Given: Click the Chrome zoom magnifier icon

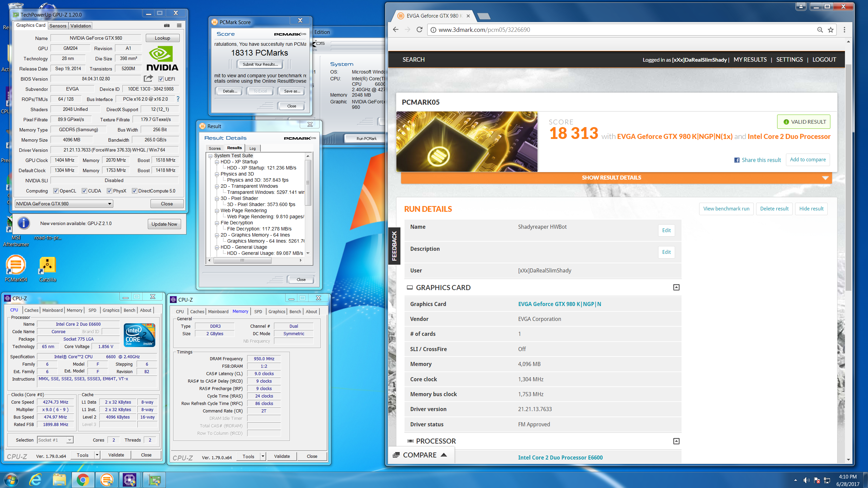Looking at the screenshot, I should tap(820, 30).
